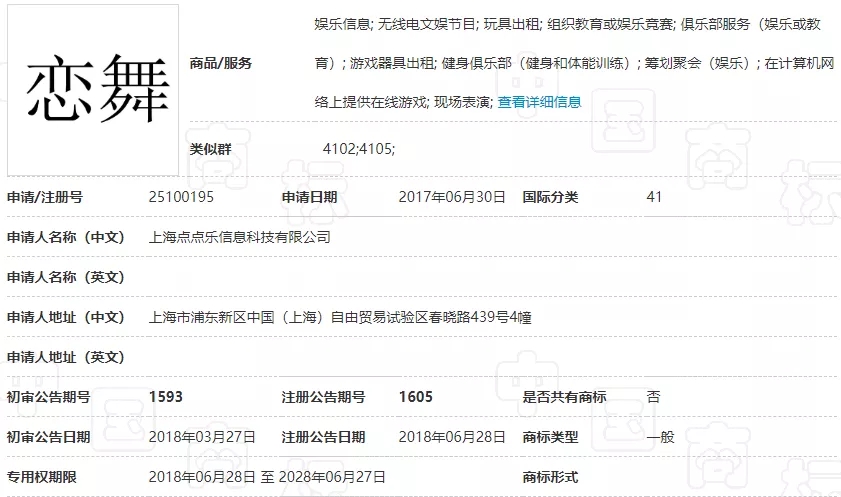
Task: Click the 类似群 field label
Action: coord(210,149)
